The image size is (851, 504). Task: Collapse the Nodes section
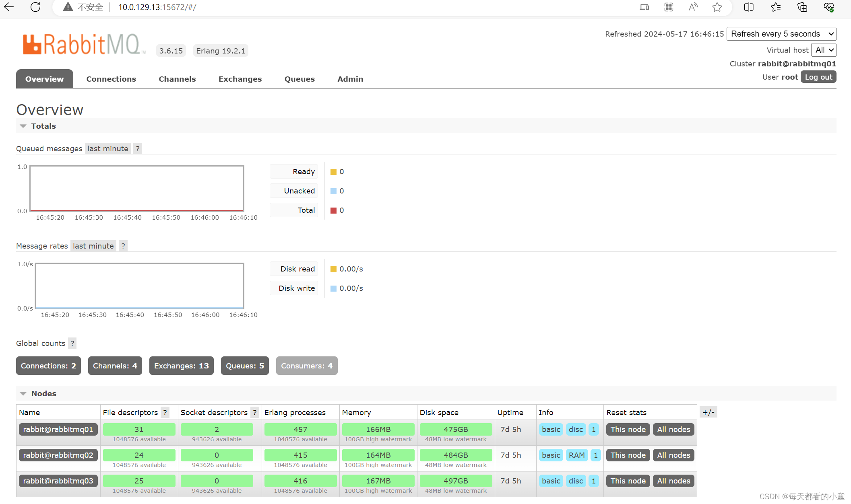click(x=23, y=393)
